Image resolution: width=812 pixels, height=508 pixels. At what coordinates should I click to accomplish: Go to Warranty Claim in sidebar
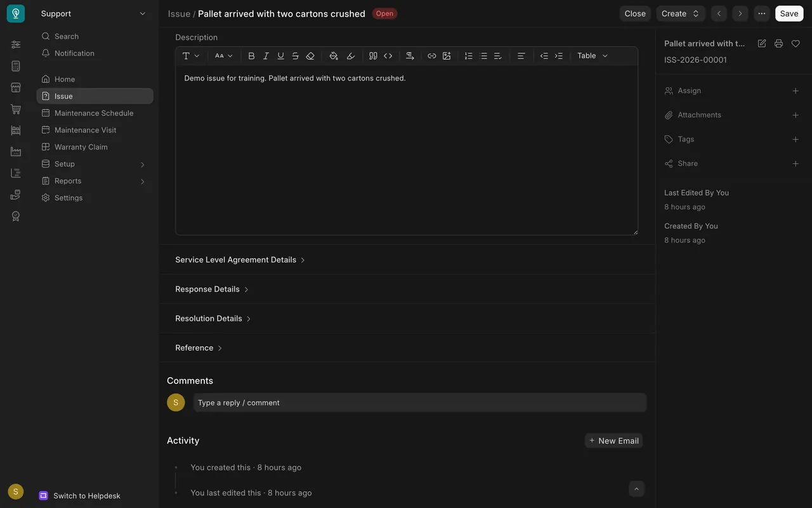pyautogui.click(x=95, y=147)
